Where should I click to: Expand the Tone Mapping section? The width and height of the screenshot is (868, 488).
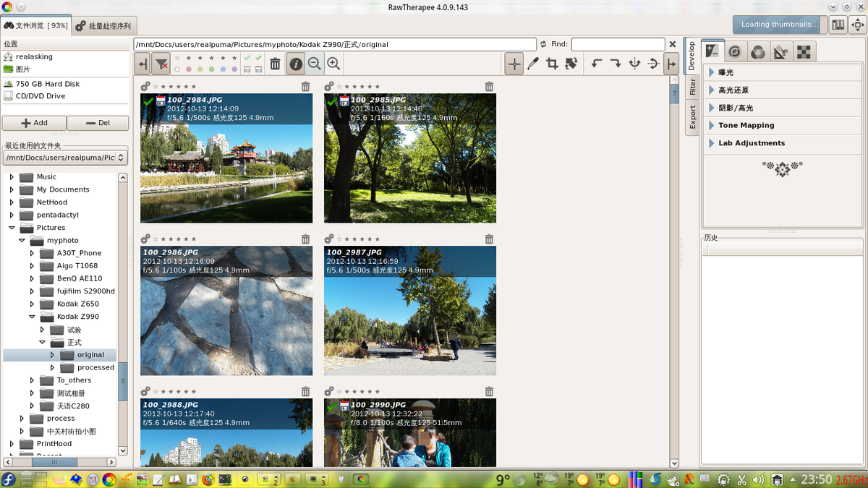[x=782, y=125]
